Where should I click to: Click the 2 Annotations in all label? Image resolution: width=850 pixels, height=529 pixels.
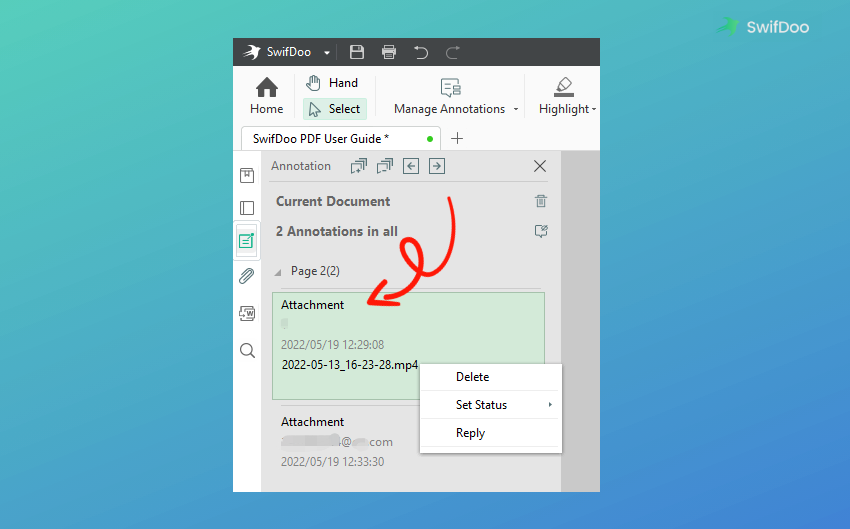(337, 231)
